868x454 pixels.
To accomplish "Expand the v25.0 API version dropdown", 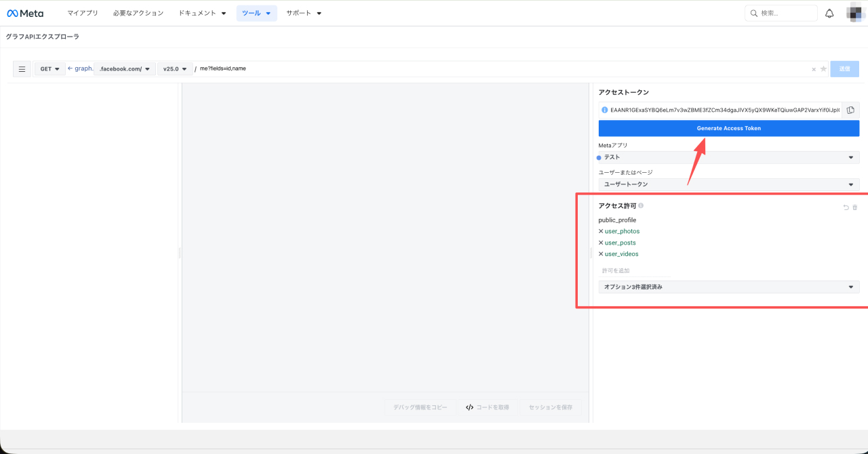I will 174,69.
